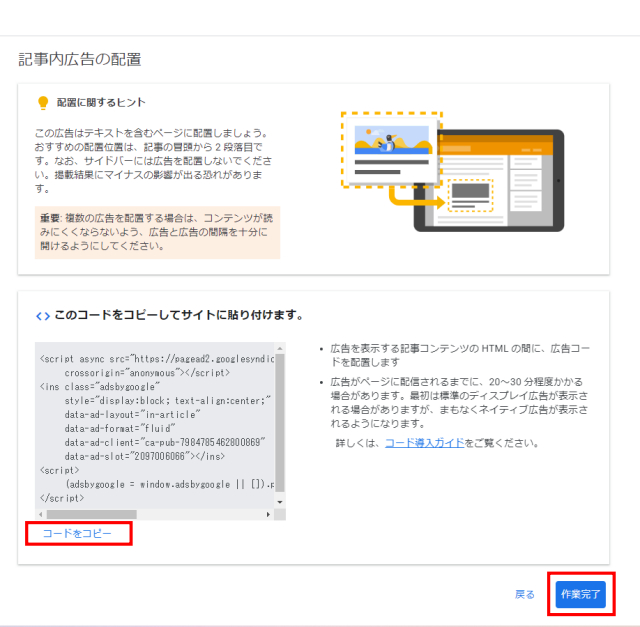Viewport: 640px width, 627px height.
Task: Click the ins class="adsbygoogle" line
Action: 100,387
